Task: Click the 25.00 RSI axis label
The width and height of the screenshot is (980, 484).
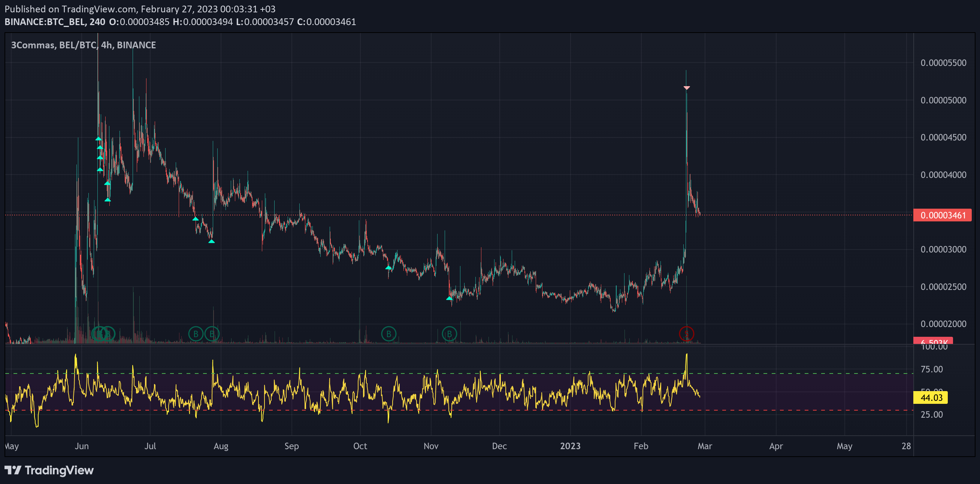Action: pyautogui.click(x=932, y=414)
